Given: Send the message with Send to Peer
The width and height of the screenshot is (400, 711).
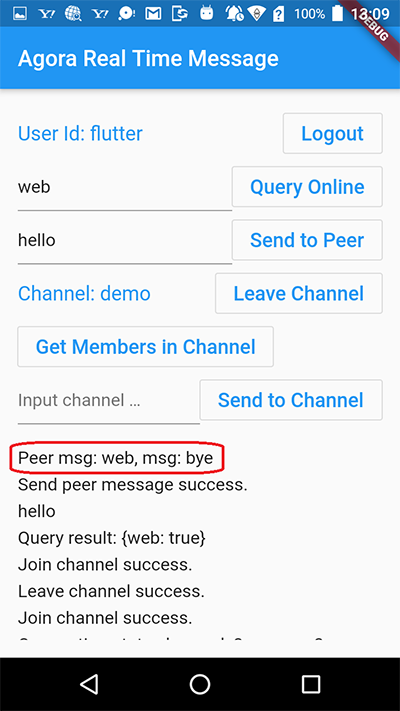Looking at the screenshot, I should 307,240.
